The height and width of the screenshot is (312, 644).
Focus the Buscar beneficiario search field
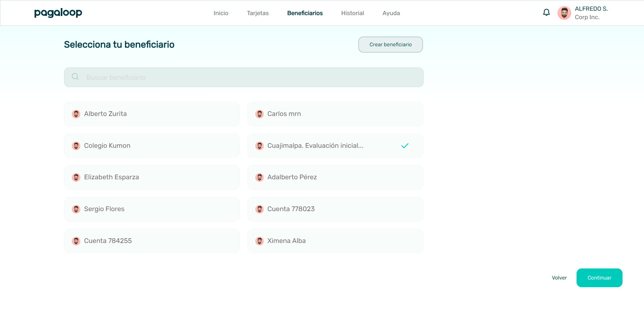click(248, 77)
